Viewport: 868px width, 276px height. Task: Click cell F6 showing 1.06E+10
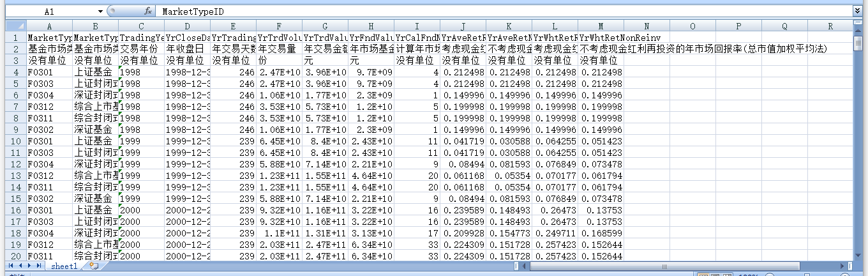point(279,95)
